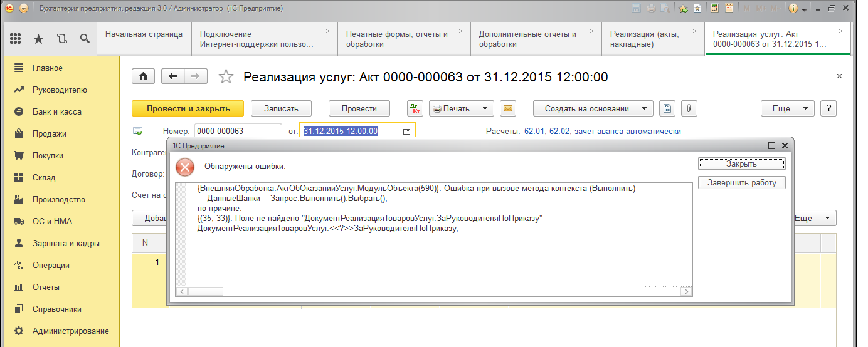Go to the home page via house button
The height and width of the screenshot is (347, 868).
(143, 76)
